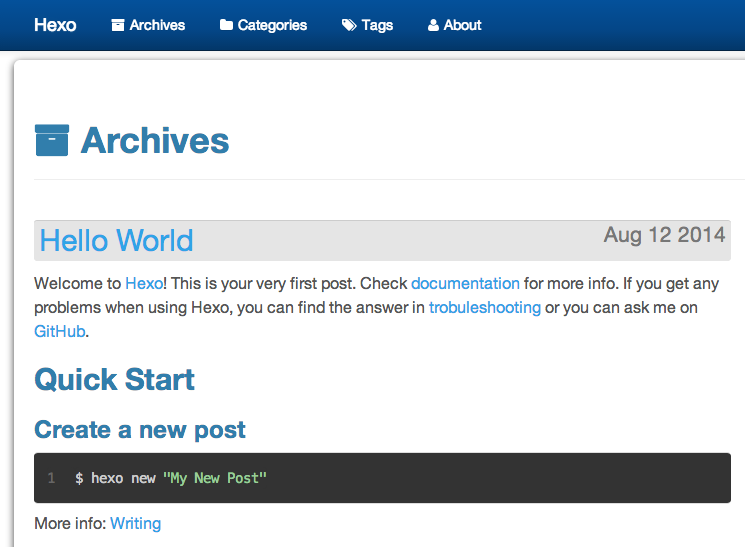
Task: Open the Tags menu label
Action: tap(377, 25)
